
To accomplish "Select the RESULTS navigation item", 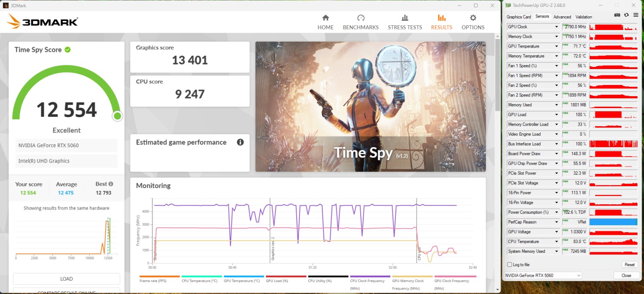I will point(441,22).
